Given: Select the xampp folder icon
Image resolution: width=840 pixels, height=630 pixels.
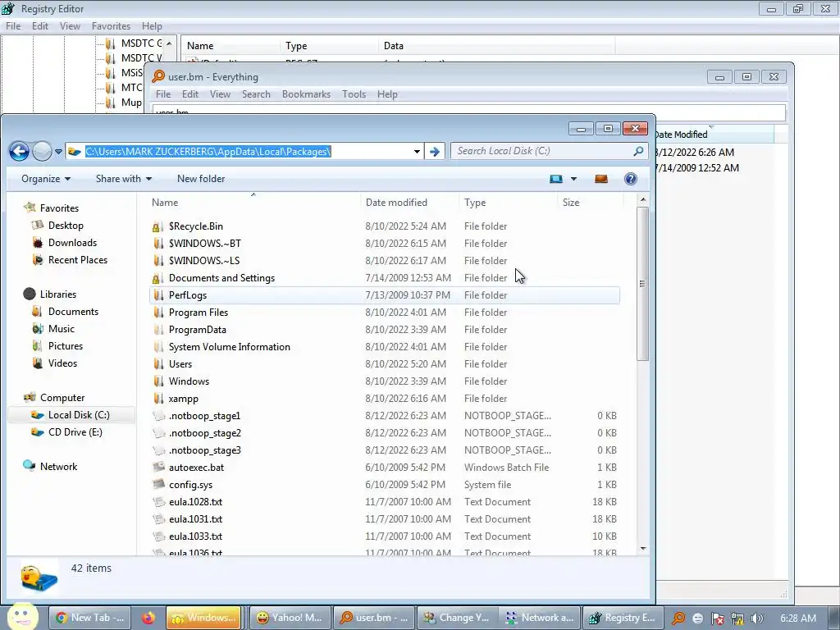Looking at the screenshot, I should point(157,398).
